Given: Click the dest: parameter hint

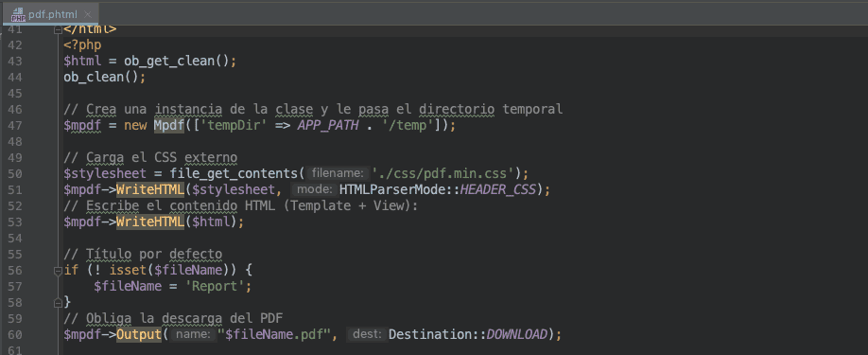Looking at the screenshot, I should (x=368, y=334).
